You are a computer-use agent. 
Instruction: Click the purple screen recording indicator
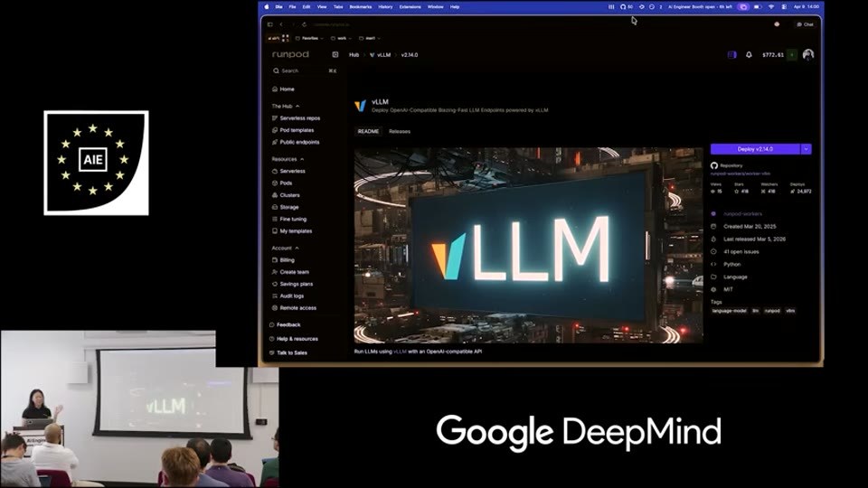(743, 6)
